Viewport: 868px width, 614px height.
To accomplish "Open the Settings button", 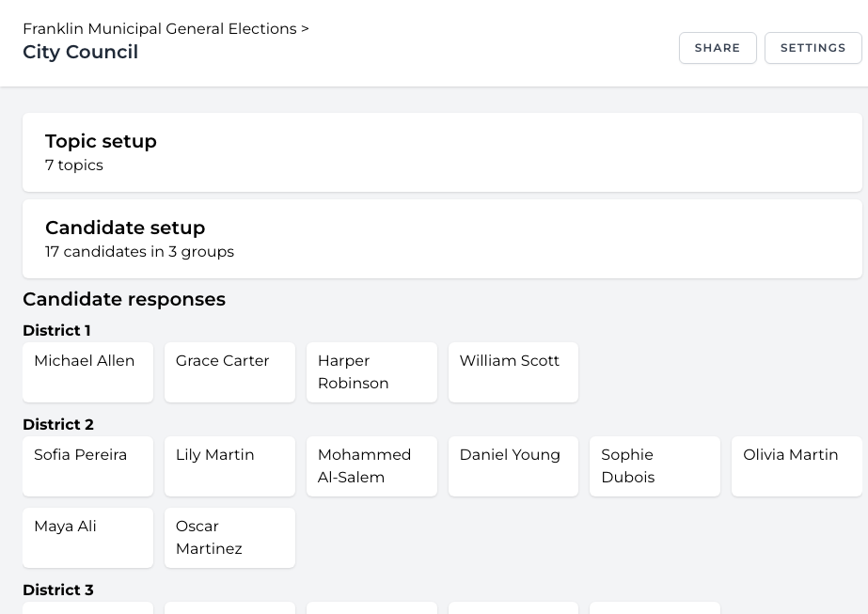I will [813, 48].
